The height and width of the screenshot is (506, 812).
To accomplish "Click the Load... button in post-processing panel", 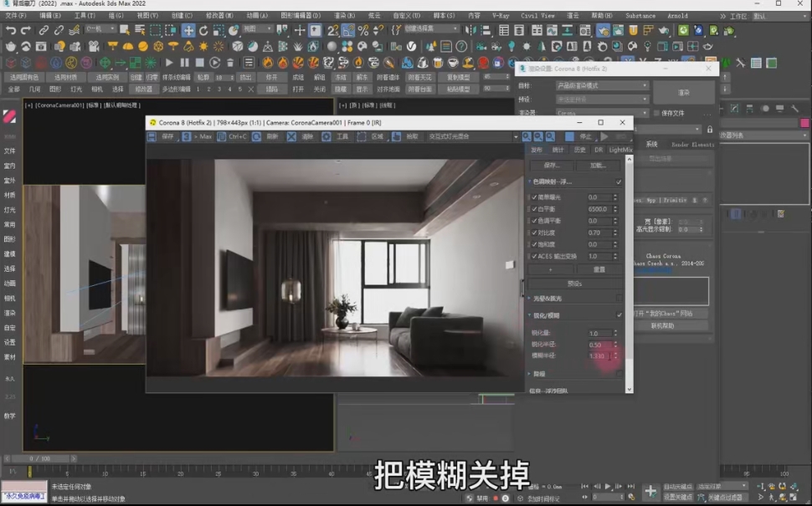I will [599, 166].
